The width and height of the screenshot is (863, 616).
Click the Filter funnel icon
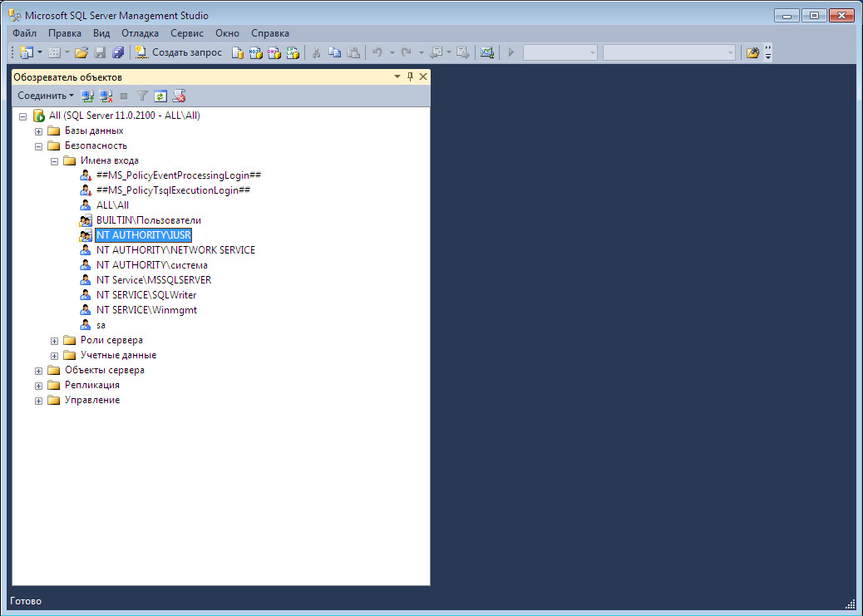(x=142, y=96)
